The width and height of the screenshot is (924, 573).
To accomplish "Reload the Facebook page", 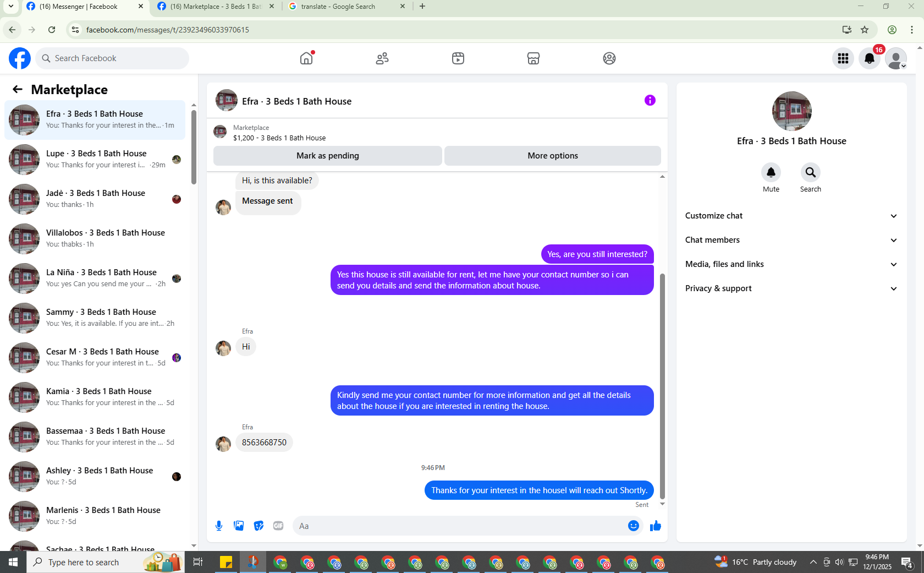I will coord(52,30).
